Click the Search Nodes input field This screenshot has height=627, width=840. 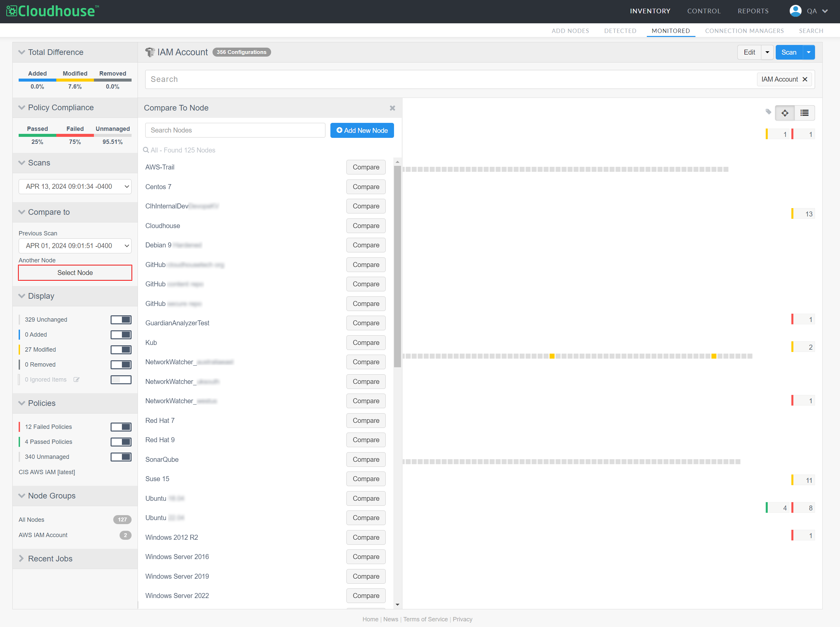pos(235,131)
